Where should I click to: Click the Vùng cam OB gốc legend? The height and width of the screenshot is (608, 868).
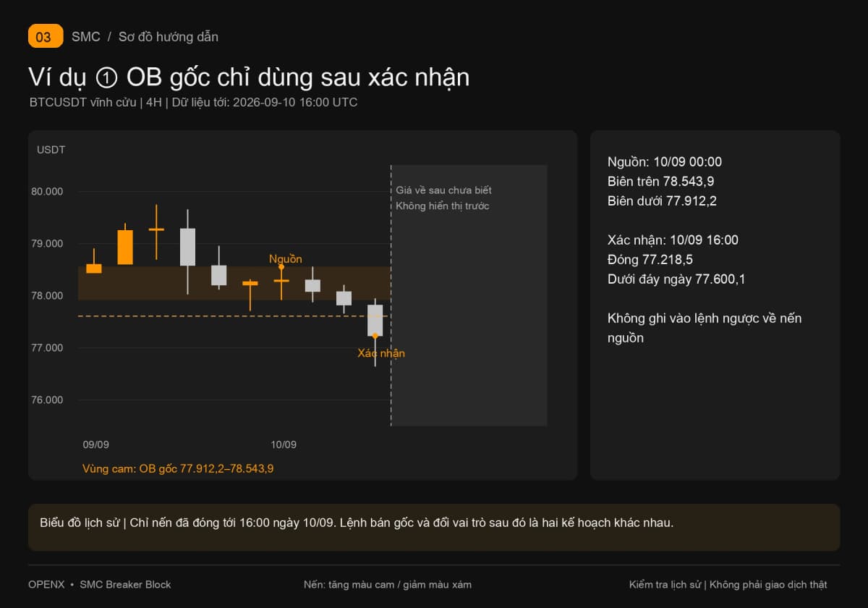tap(178, 468)
